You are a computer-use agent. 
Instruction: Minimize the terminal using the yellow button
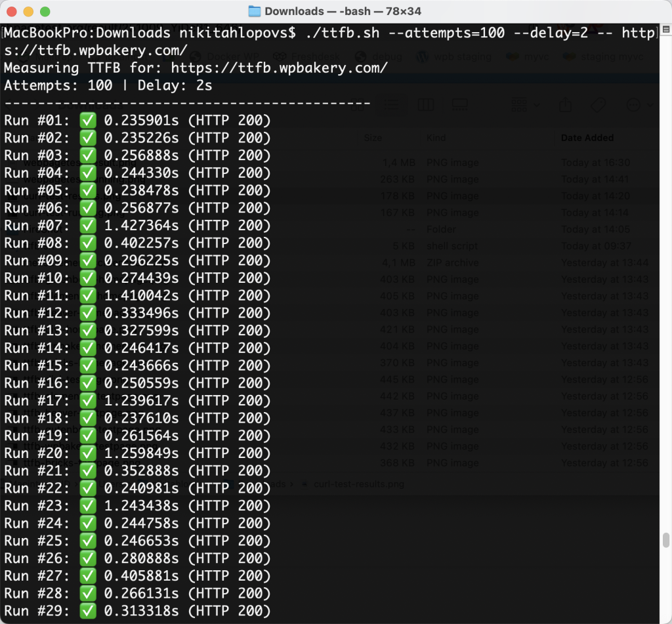click(28, 11)
